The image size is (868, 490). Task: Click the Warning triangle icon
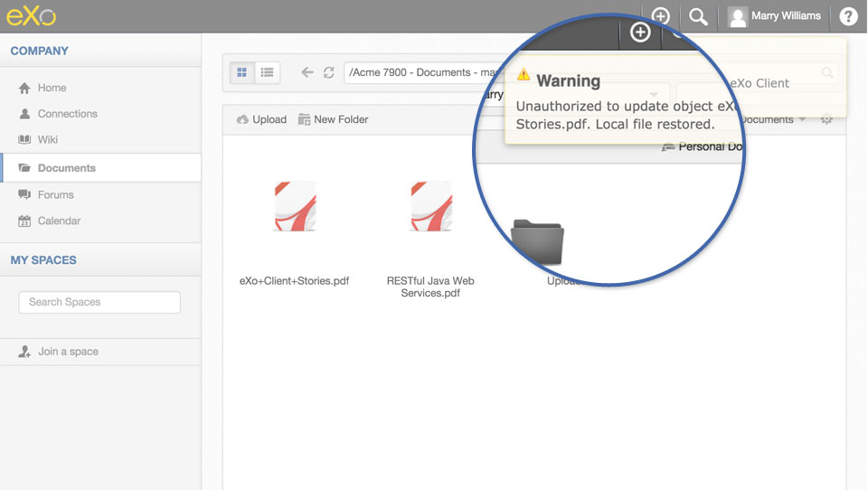coord(524,75)
